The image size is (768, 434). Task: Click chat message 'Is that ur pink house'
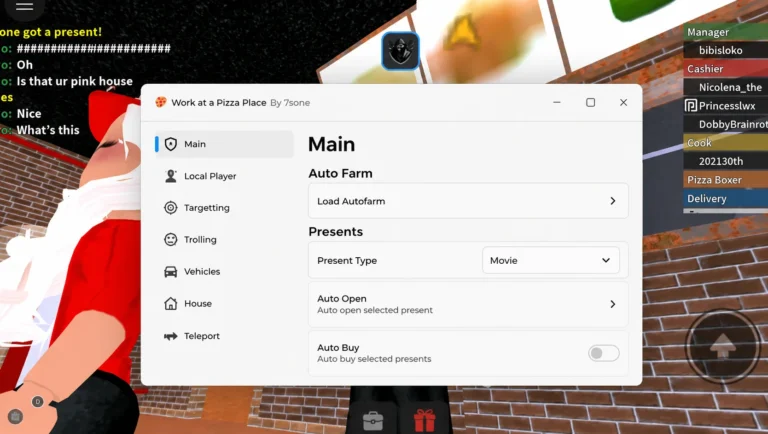coord(74,81)
